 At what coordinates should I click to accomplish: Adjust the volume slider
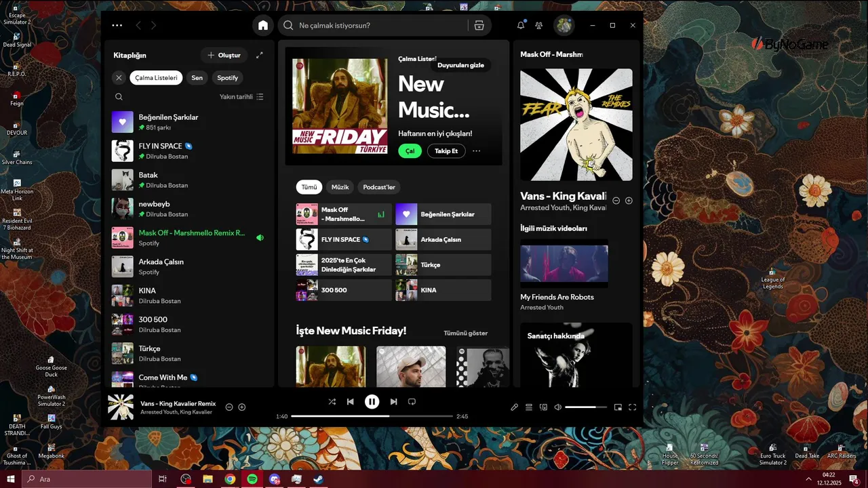[586, 407]
